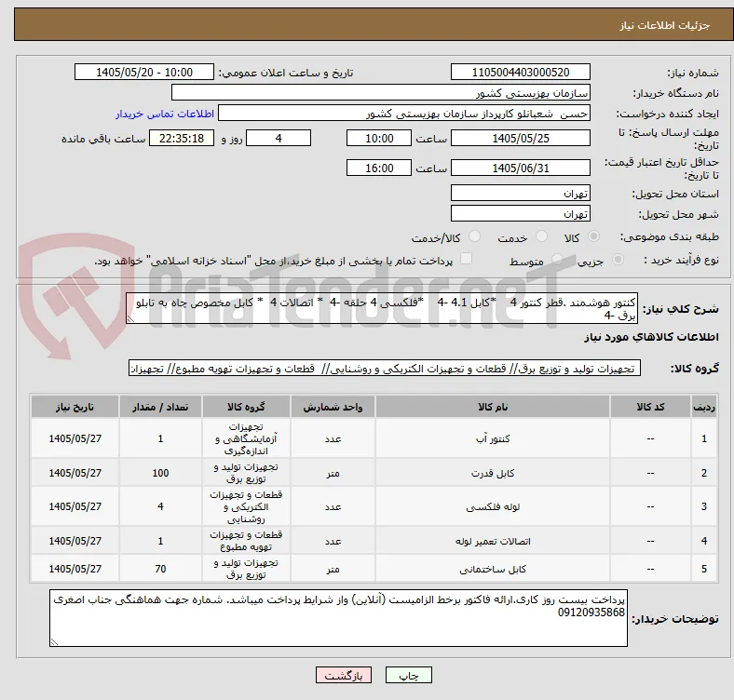Click quantity 4 in لوله فلکسی row
The image size is (734, 700).
(160, 506)
